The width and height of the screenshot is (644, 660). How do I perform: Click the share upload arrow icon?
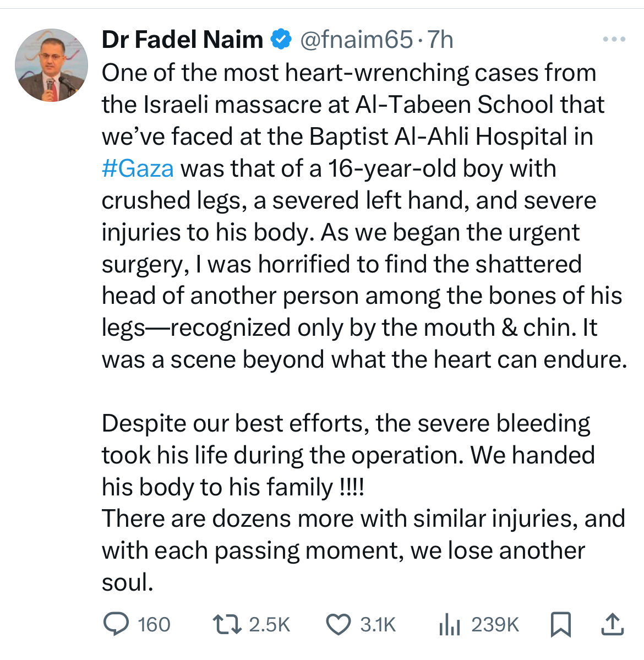612,624
